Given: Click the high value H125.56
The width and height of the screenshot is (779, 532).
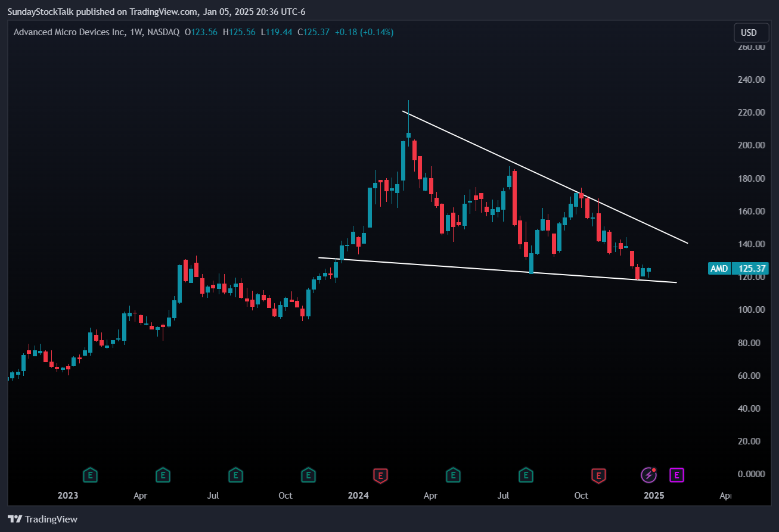Looking at the screenshot, I should (240, 32).
